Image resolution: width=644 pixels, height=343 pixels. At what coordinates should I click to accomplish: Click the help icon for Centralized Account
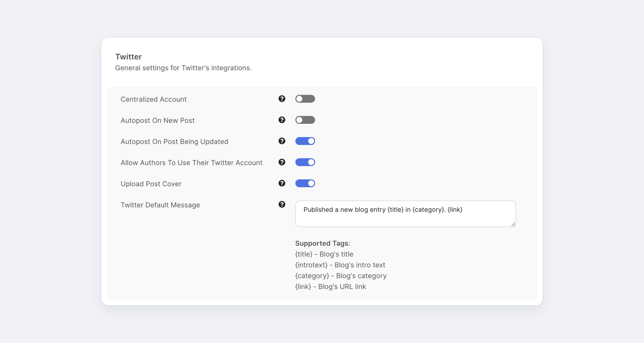click(x=282, y=99)
